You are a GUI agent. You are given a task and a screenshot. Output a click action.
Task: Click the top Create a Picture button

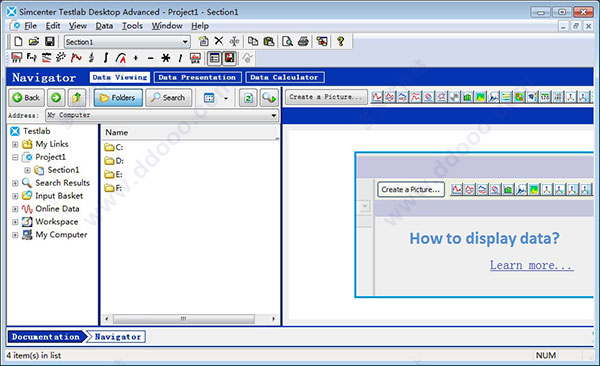point(326,97)
